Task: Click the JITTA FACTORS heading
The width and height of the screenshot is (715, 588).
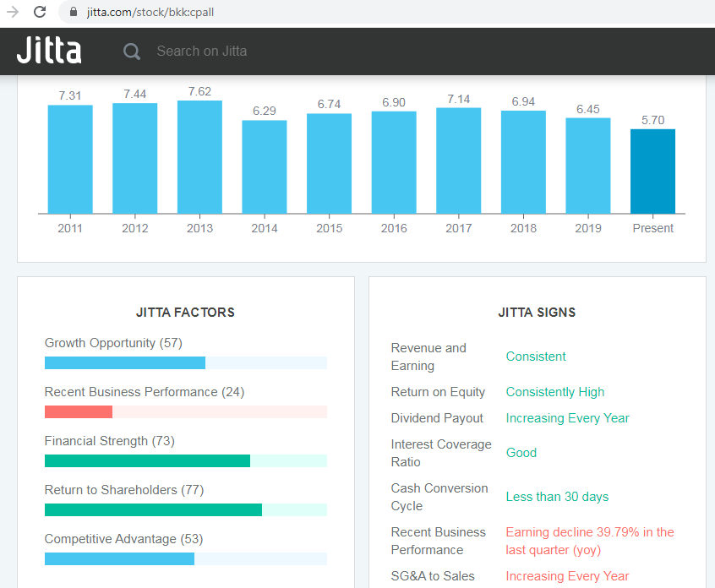Action: (186, 313)
